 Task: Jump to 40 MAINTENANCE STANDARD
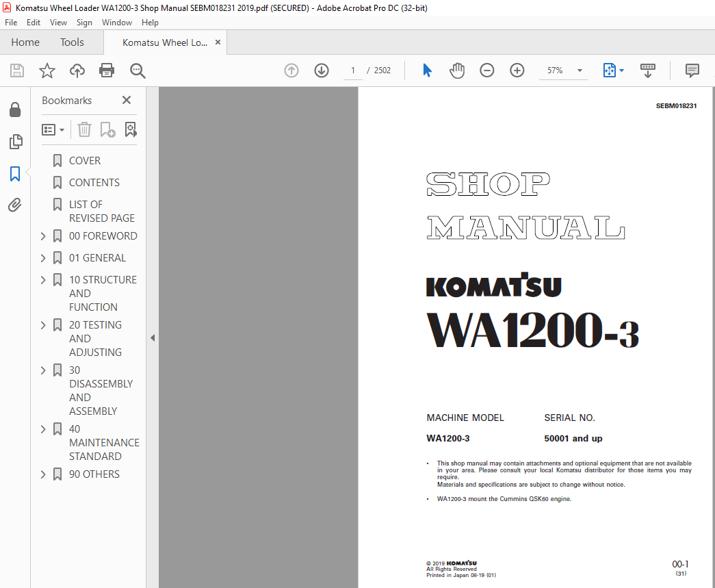coord(104,442)
